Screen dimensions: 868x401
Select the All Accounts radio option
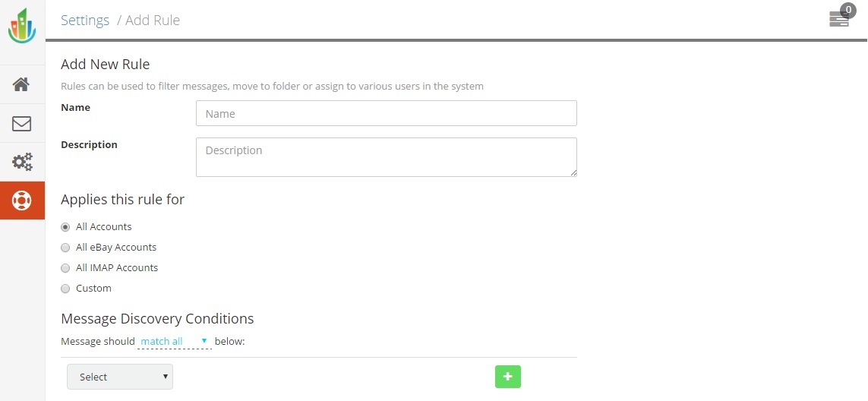click(x=65, y=227)
